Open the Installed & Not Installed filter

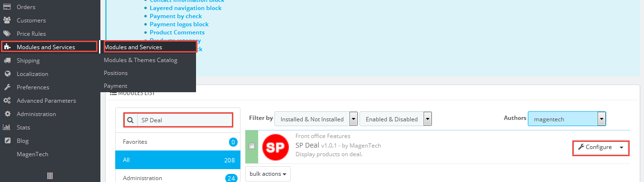point(317,119)
